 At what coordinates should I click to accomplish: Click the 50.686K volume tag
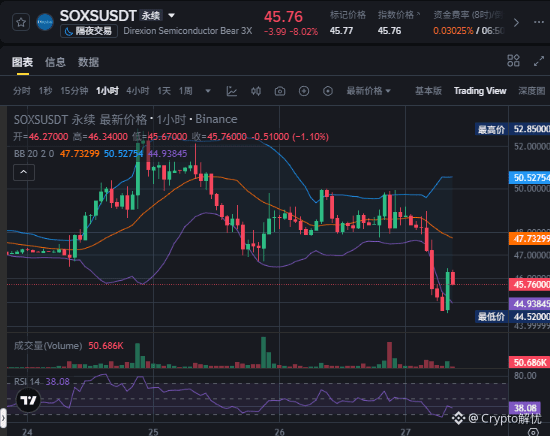click(529, 362)
